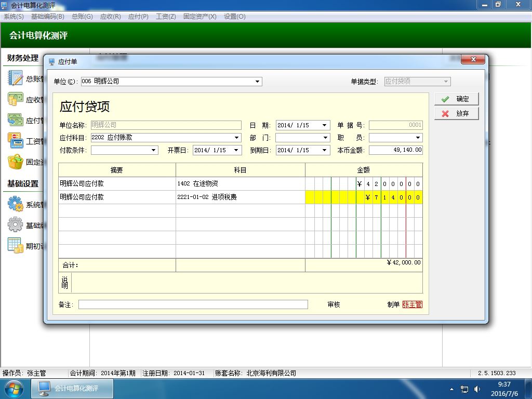This screenshot has width=532, height=399.
Task: Click the 备注 remarks input field
Action: [193, 304]
